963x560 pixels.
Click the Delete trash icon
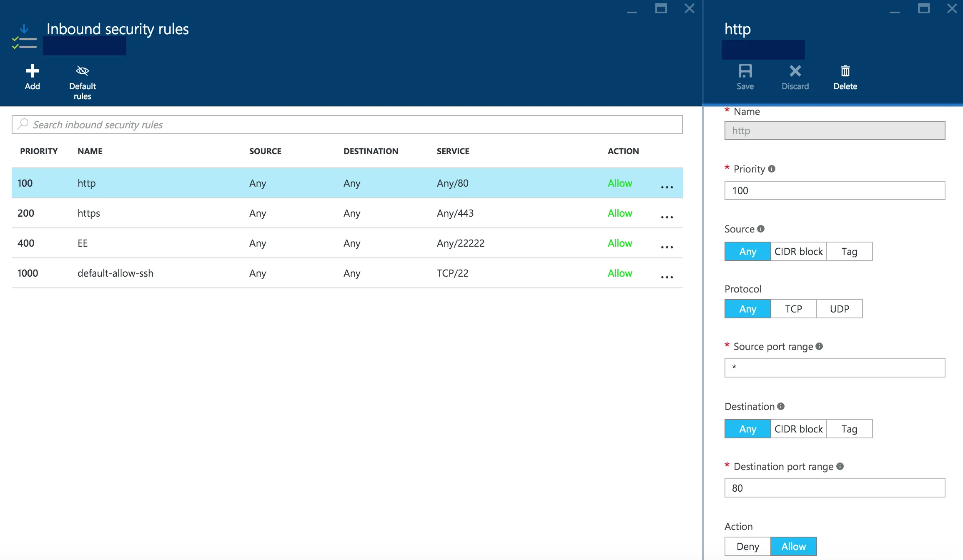(x=845, y=71)
